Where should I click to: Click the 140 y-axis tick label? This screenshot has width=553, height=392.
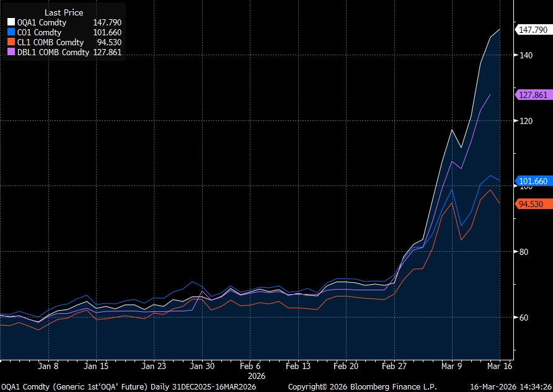click(526, 55)
